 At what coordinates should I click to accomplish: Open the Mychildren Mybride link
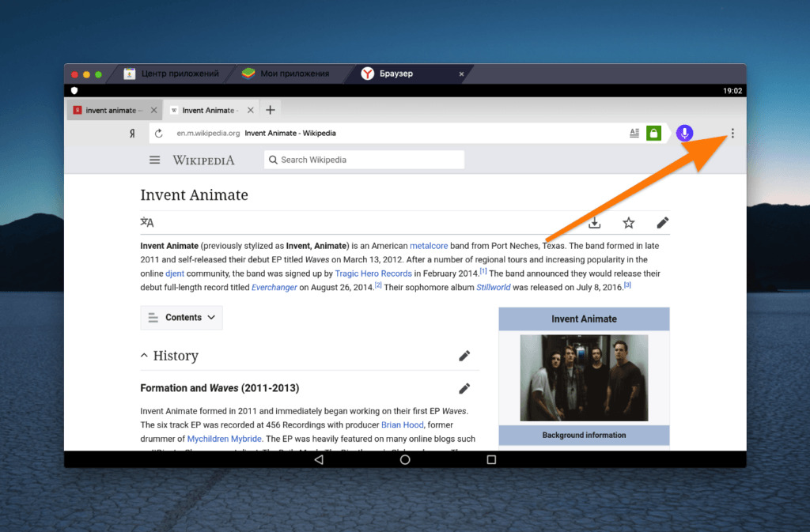224,439
